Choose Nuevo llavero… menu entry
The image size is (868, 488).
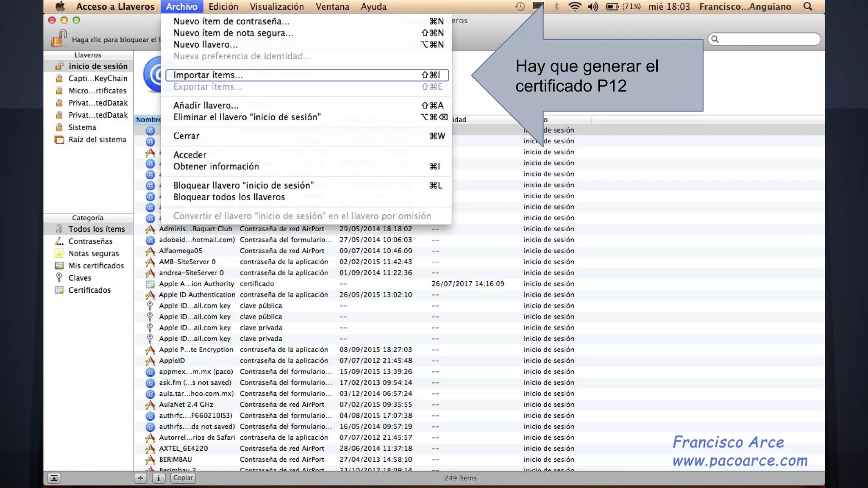pos(206,44)
